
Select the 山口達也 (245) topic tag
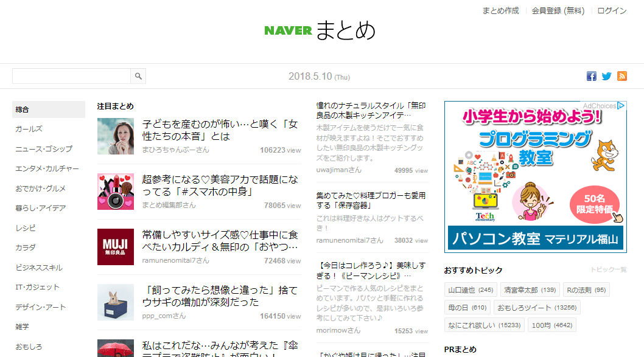click(x=471, y=290)
